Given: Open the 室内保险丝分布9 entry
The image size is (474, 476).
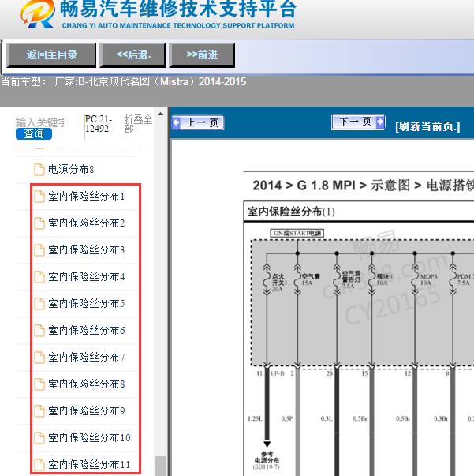Looking at the screenshot, I should [x=87, y=410].
